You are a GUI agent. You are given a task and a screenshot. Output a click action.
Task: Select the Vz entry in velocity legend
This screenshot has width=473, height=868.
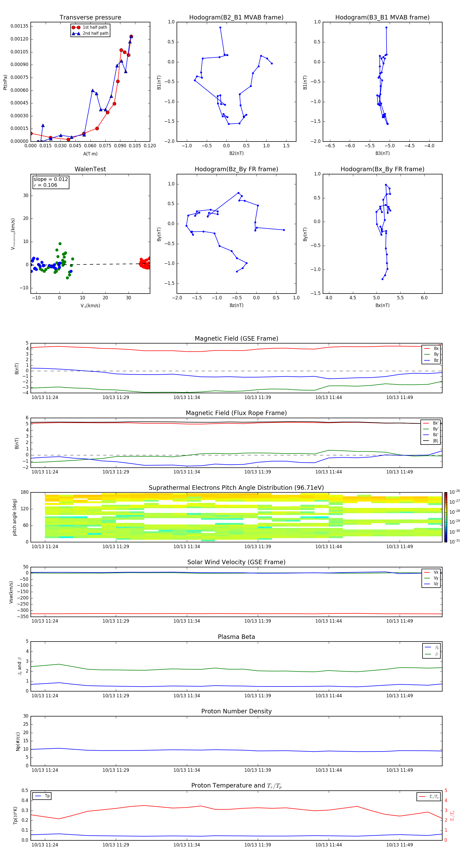coord(431,584)
